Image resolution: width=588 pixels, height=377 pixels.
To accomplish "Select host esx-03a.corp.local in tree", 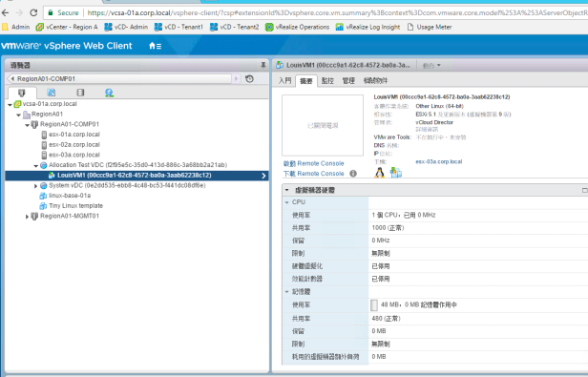I will point(74,155).
